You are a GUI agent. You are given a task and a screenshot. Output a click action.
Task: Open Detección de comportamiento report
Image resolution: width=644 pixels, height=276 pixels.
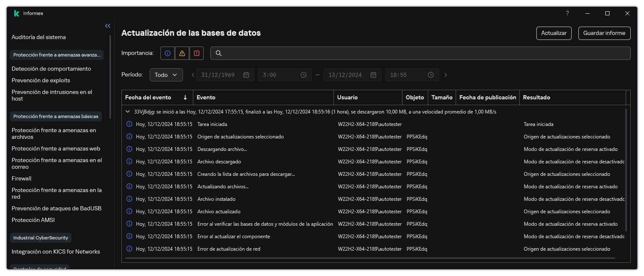point(51,68)
